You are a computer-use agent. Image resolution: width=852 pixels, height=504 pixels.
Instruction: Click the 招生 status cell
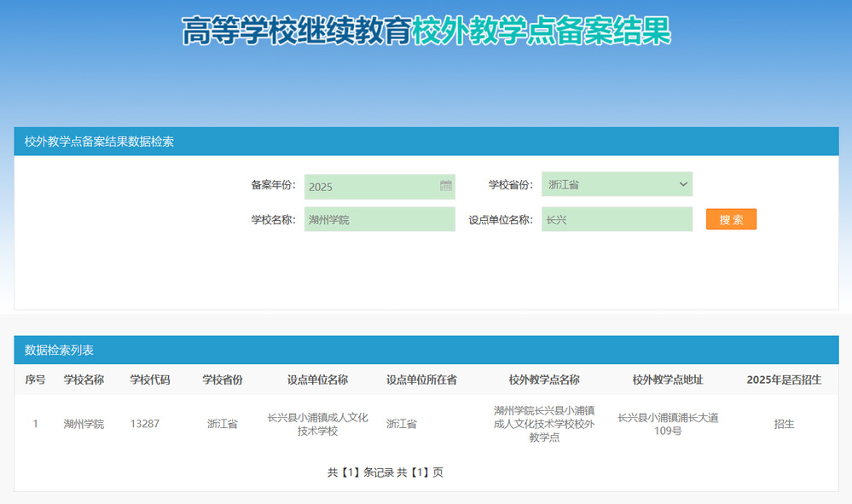[784, 424]
